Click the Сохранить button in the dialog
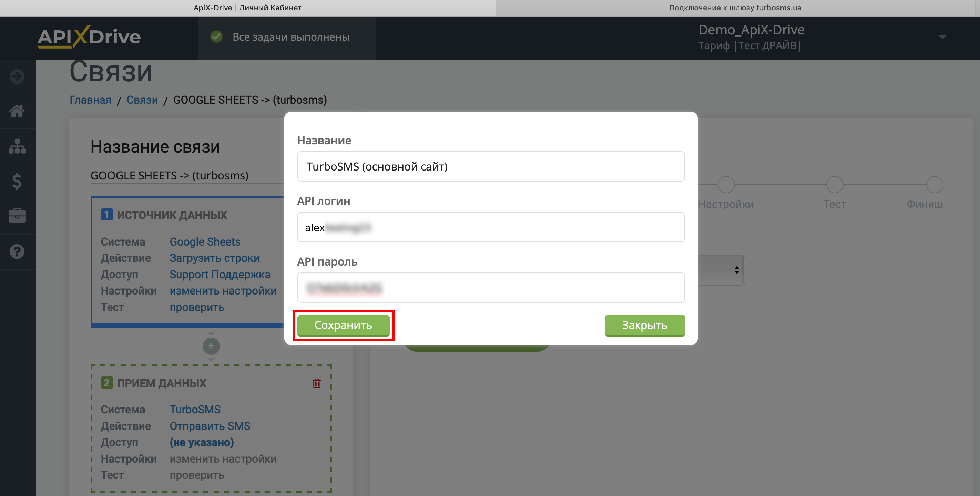 click(x=343, y=325)
